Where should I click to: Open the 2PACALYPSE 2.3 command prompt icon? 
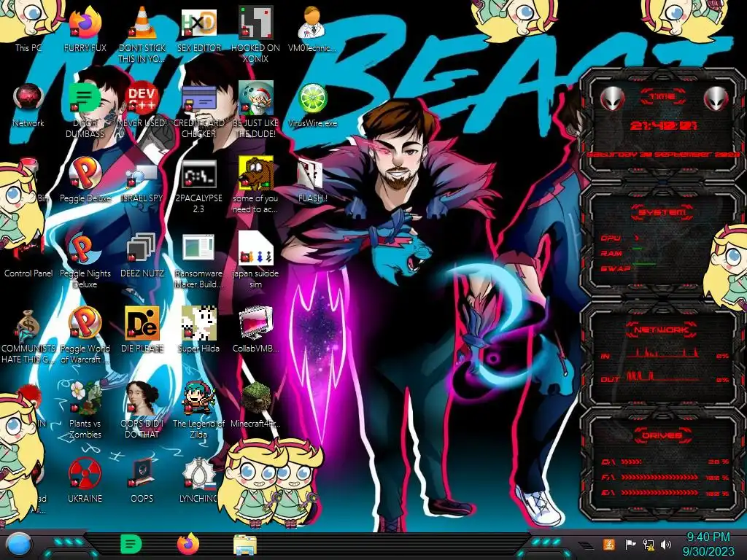tap(199, 184)
